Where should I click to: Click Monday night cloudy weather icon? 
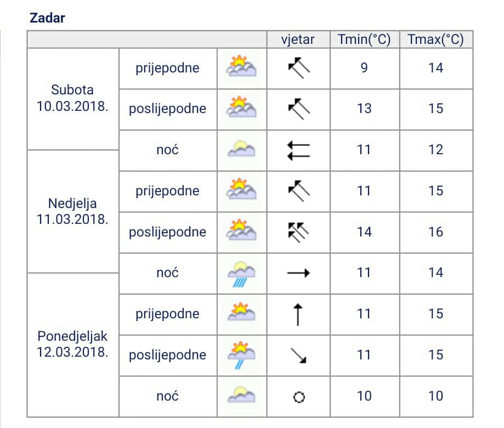pyautogui.click(x=242, y=396)
